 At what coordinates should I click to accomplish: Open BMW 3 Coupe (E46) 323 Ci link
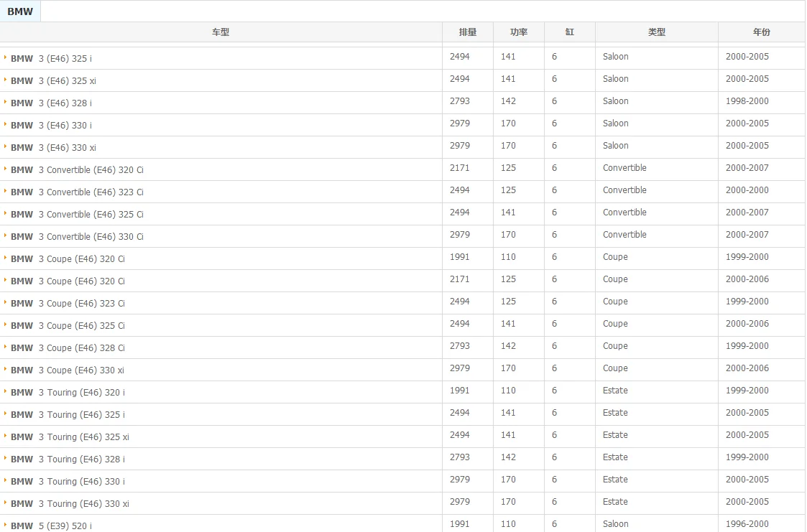[68, 303]
